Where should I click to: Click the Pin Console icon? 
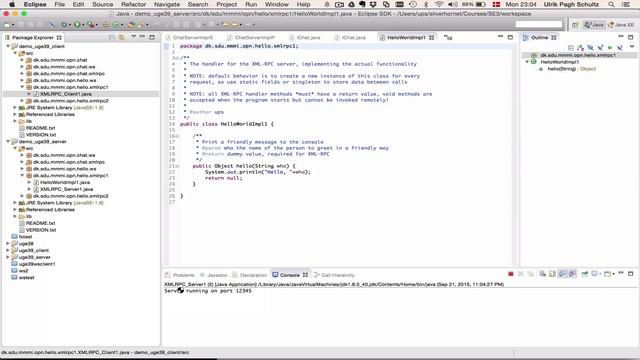coord(584,274)
